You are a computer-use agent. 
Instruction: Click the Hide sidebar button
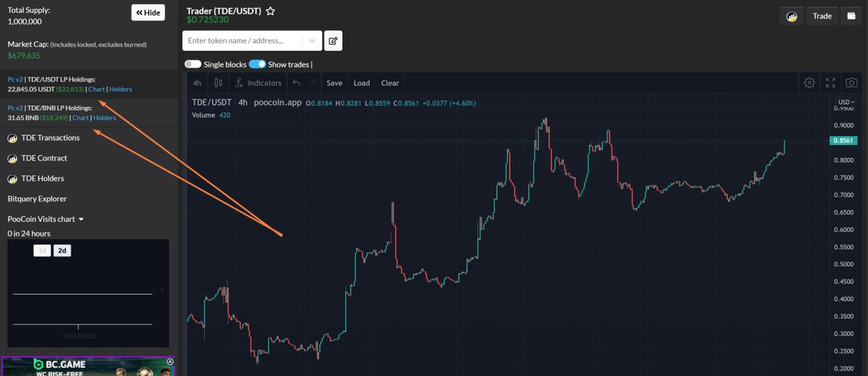point(148,13)
